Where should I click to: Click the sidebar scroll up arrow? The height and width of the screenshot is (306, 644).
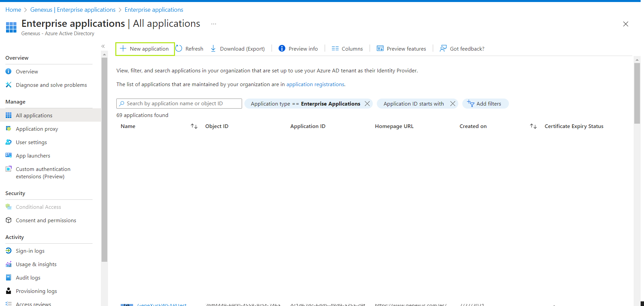(x=104, y=54)
